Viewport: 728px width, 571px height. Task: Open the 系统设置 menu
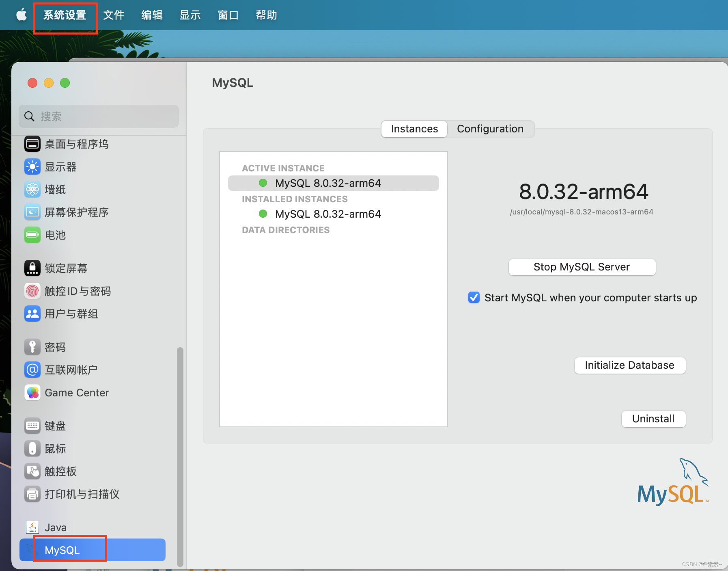click(65, 15)
